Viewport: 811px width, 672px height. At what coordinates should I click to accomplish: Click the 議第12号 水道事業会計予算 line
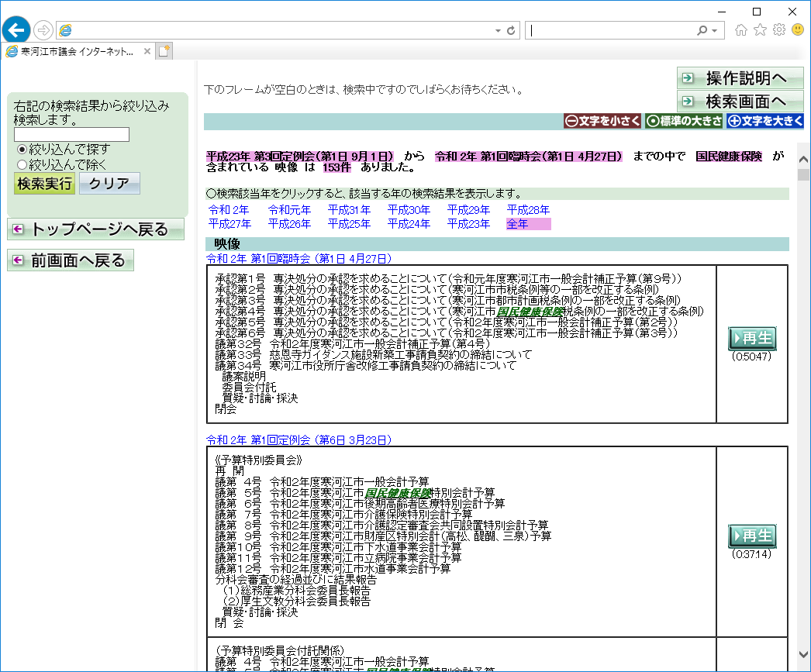pyautogui.click(x=333, y=569)
